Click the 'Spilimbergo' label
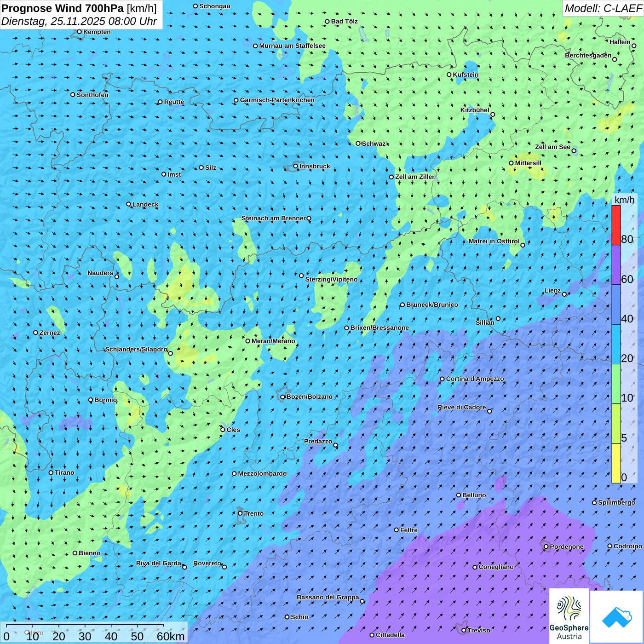This screenshot has height=644, width=644. tap(616, 502)
